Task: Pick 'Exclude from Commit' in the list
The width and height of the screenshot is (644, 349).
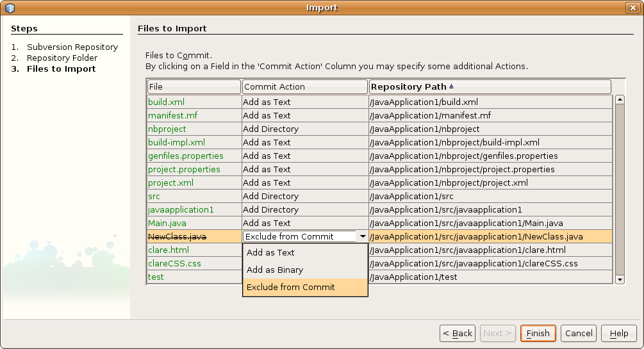Action: [290, 288]
